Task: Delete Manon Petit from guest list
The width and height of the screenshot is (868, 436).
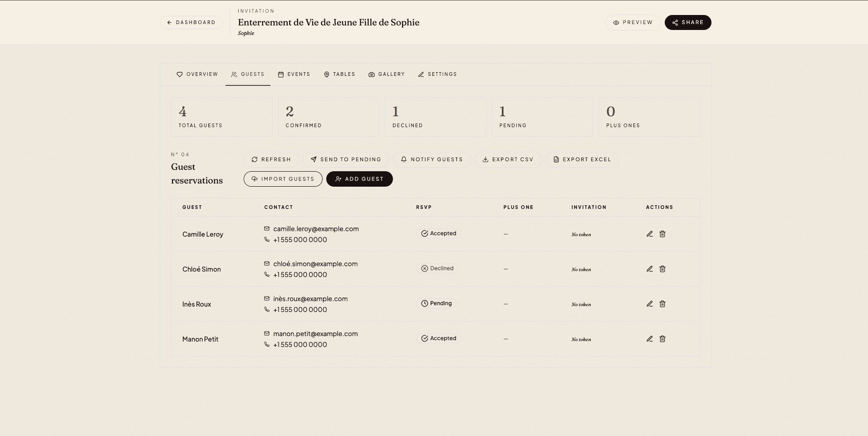Action: point(662,339)
